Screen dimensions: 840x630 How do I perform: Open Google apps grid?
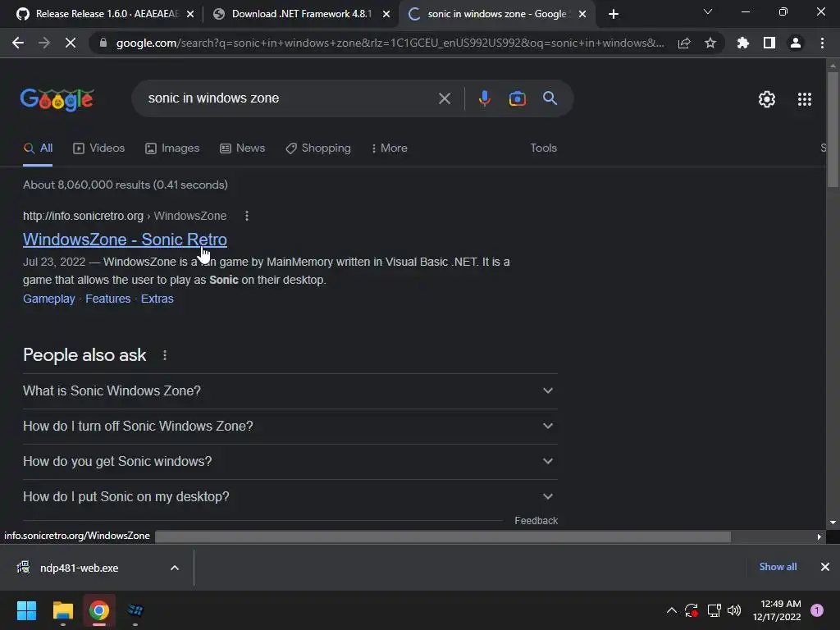(x=805, y=99)
